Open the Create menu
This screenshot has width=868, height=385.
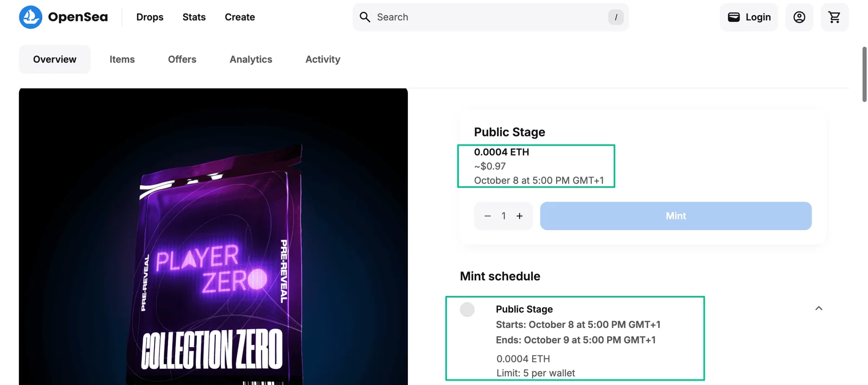pyautogui.click(x=240, y=17)
